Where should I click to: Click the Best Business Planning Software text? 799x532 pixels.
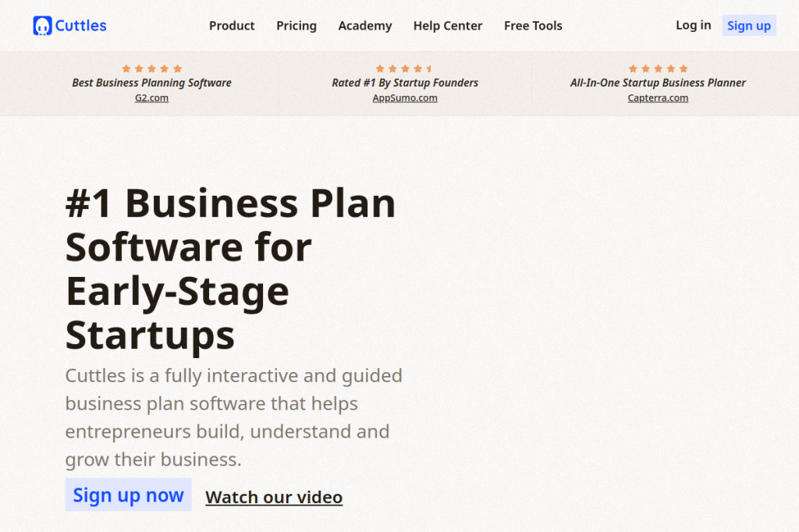click(152, 83)
